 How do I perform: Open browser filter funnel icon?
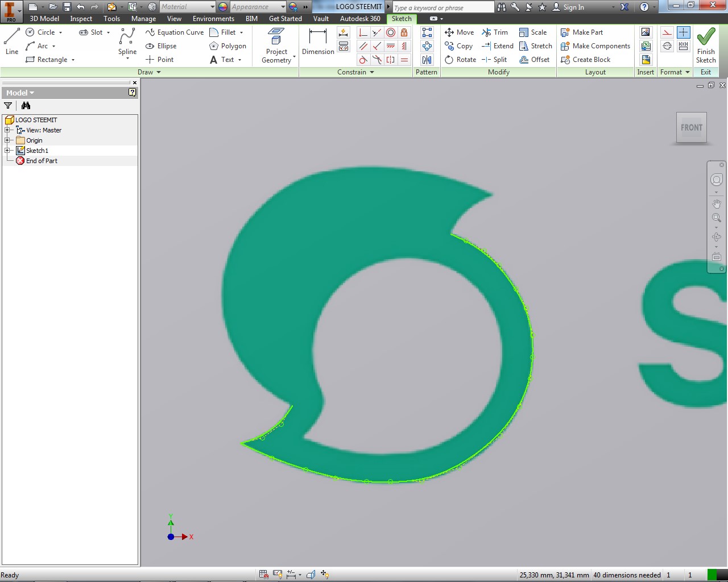(8, 105)
